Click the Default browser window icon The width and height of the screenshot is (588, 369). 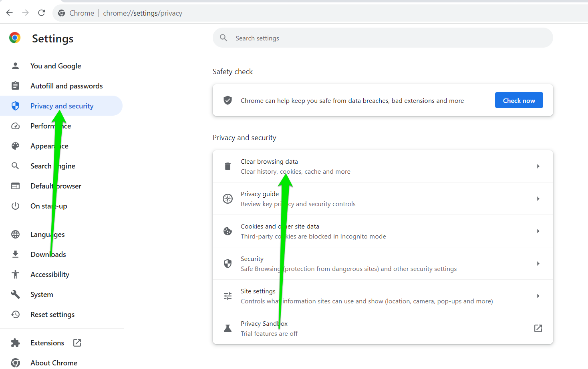pyautogui.click(x=15, y=186)
